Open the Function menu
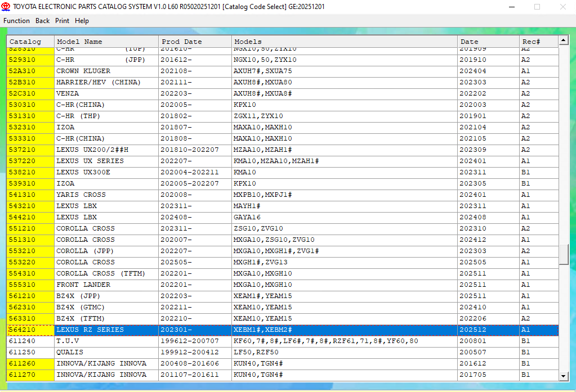 coord(16,21)
